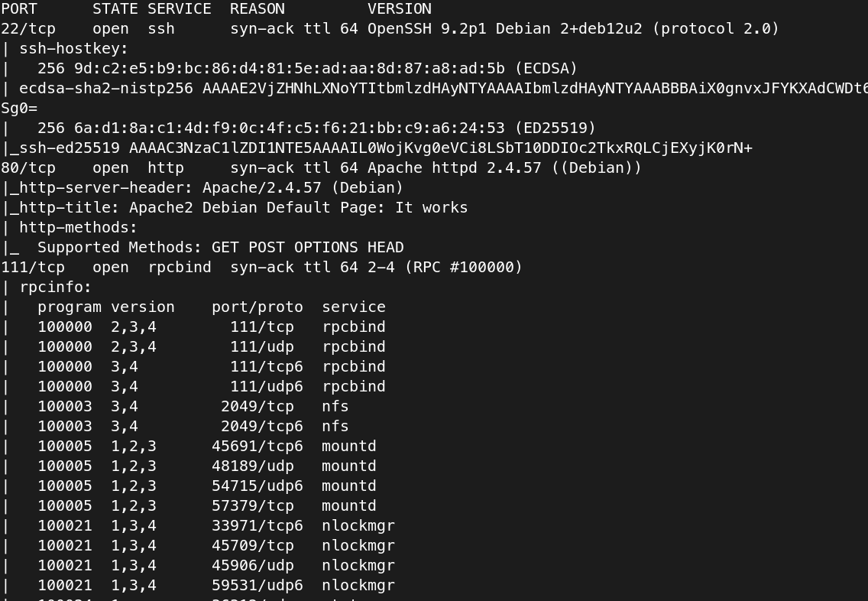Select the 2049/tcp nfs row
868x601 pixels.
pos(193,406)
